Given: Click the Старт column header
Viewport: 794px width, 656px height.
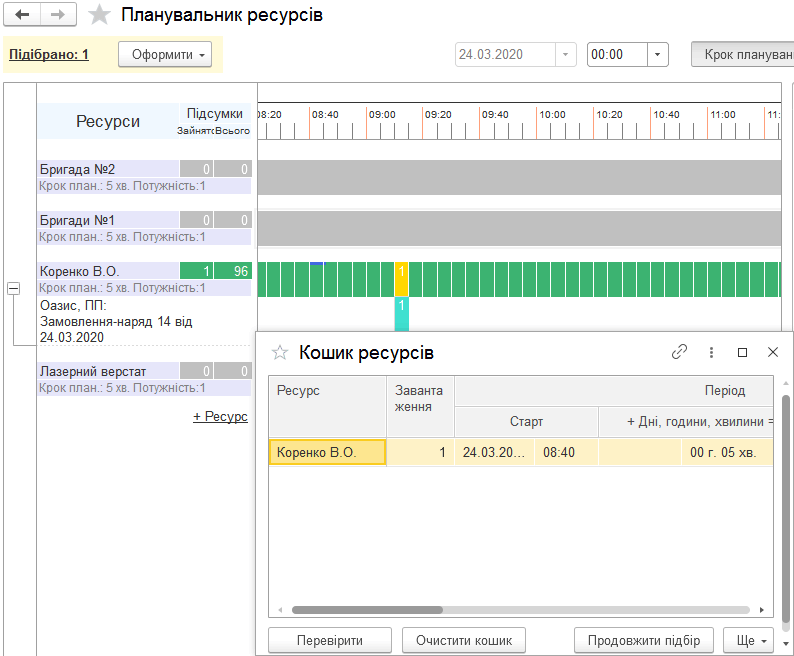Looking at the screenshot, I should [526, 421].
